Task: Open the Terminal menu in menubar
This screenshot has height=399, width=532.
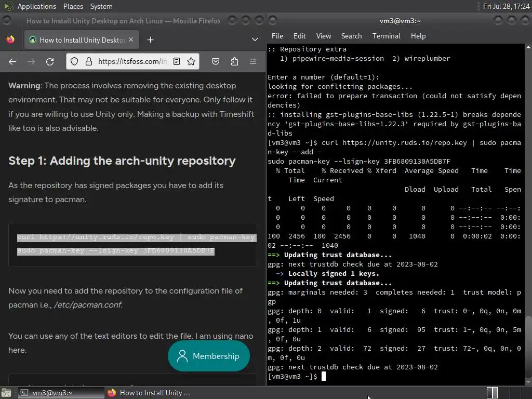Action: click(387, 36)
